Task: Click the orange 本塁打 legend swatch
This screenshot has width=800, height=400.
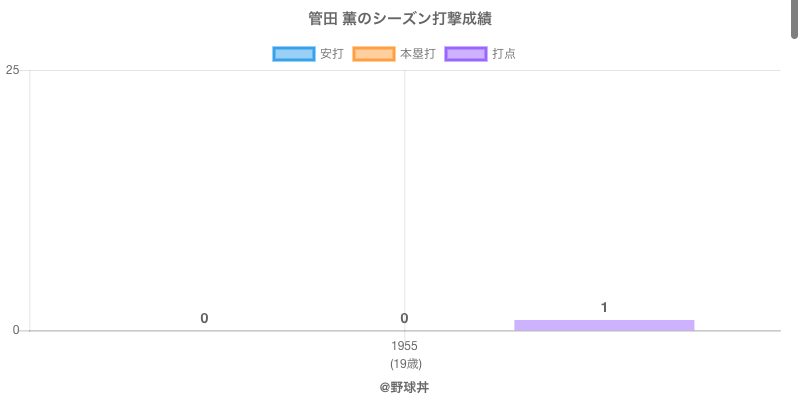Action: click(x=373, y=54)
